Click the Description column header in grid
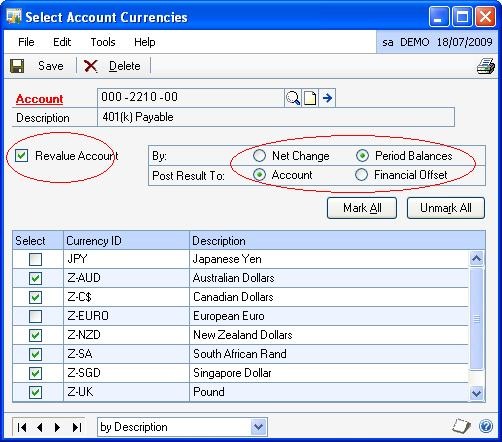Screen dimensions: 502x442 (337, 240)
